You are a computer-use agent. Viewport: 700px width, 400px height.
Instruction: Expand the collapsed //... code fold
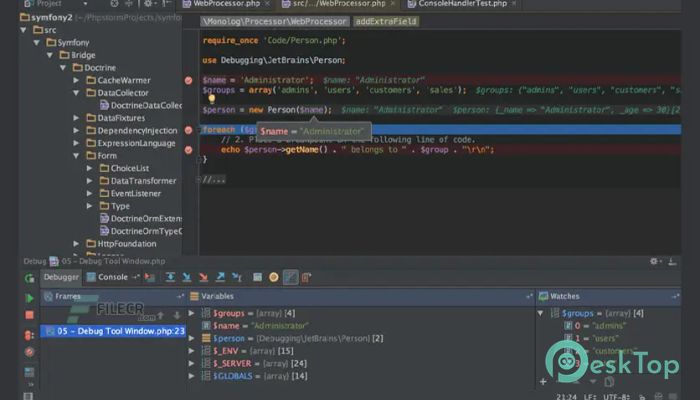pos(214,180)
